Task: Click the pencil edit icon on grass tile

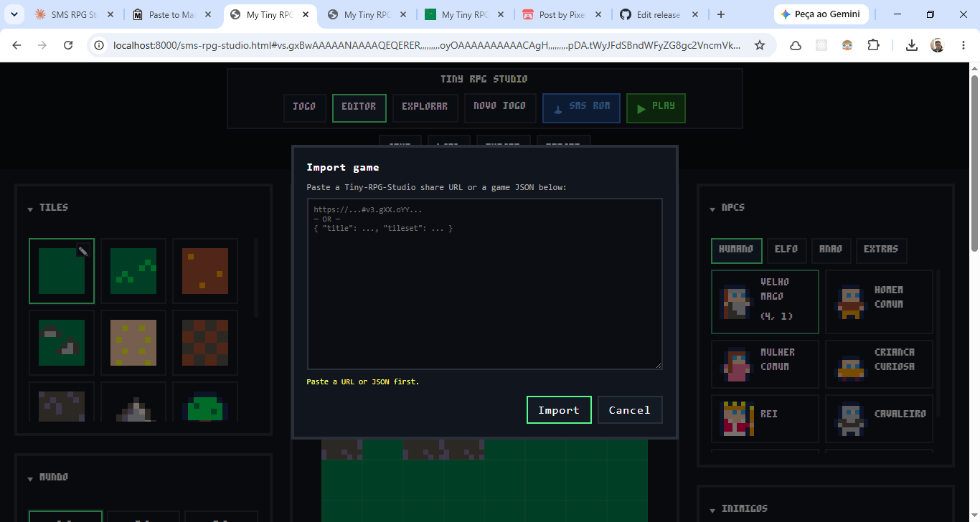Action: coord(83,250)
